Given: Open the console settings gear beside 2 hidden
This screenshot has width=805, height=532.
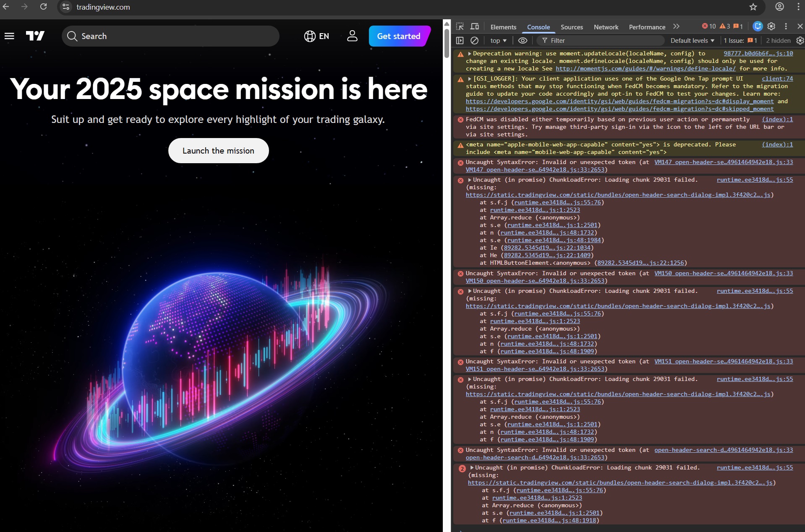Looking at the screenshot, I should coord(800,40).
